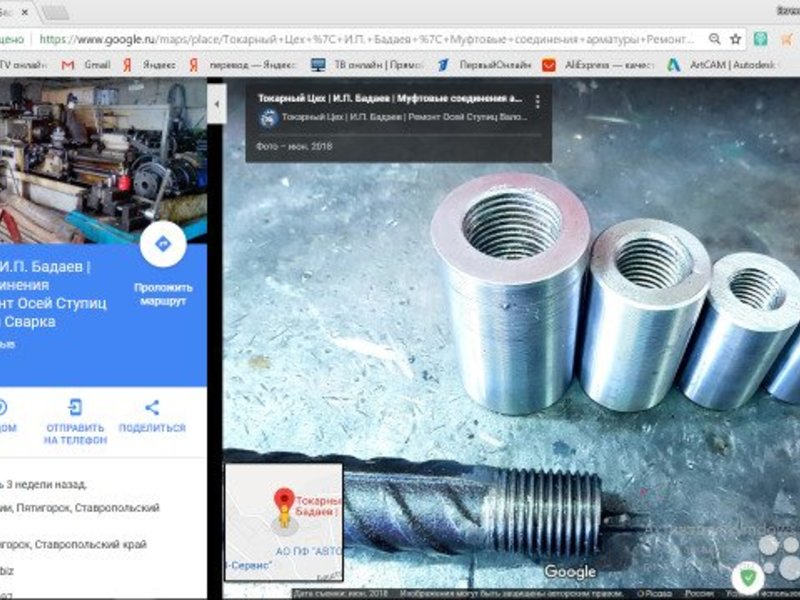800x600 pixels.
Task: Click the browser address bar URL
Action: 370,39
